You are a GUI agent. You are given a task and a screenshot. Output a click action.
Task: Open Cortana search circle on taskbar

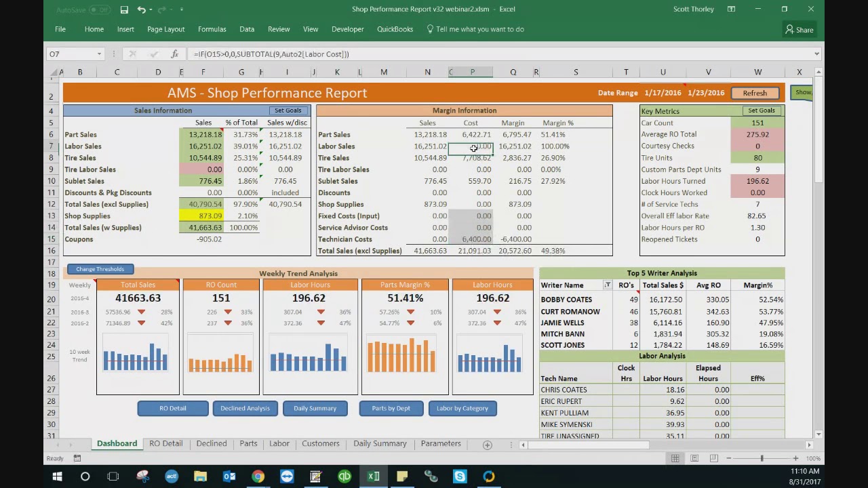85,476
